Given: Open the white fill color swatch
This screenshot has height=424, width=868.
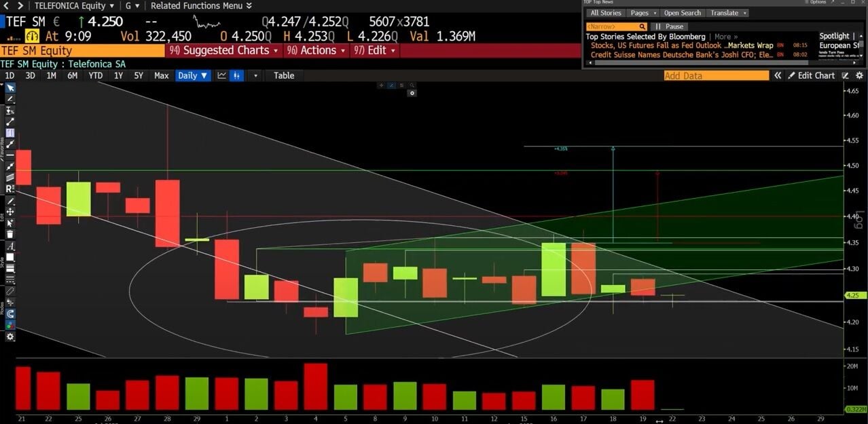Looking at the screenshot, I should [x=10, y=256].
